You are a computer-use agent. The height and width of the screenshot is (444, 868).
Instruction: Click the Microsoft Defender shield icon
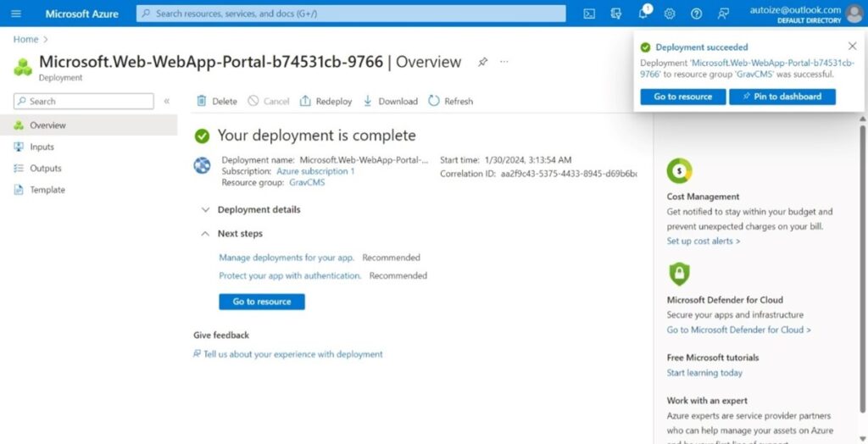[x=679, y=274]
